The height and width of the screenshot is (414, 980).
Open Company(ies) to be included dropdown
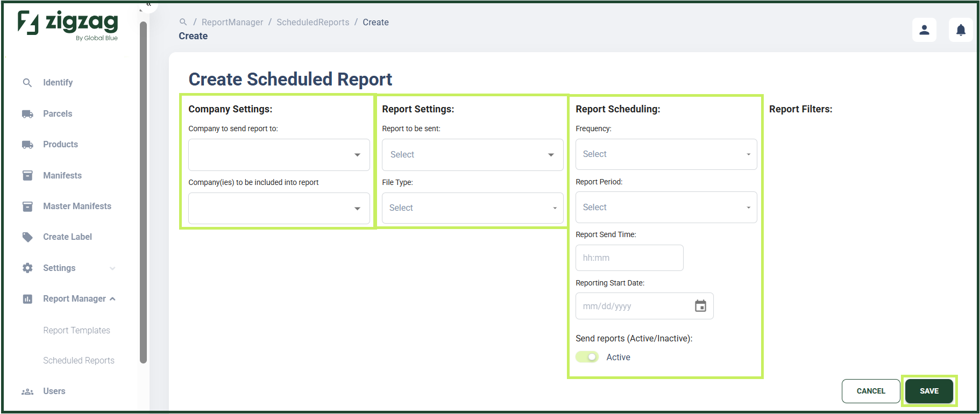[279, 209]
